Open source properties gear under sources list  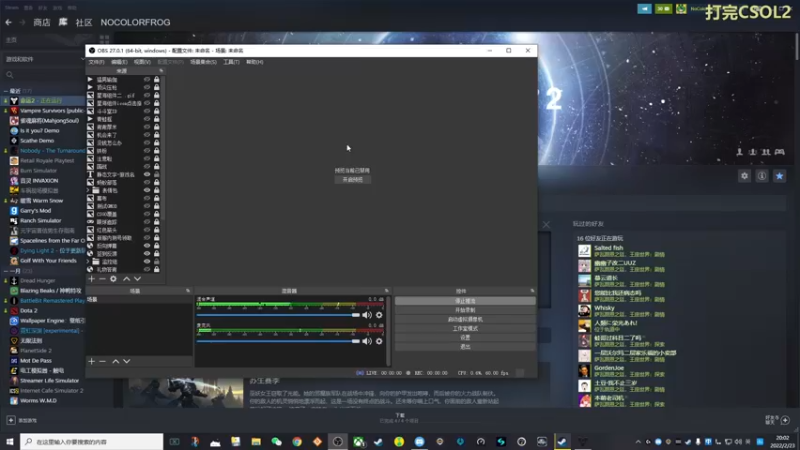tap(113, 279)
